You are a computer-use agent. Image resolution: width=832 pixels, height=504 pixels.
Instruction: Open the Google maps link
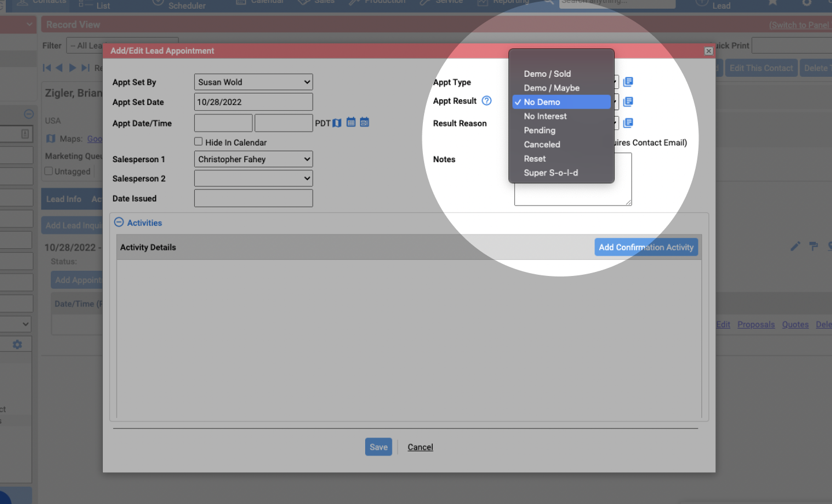95,139
